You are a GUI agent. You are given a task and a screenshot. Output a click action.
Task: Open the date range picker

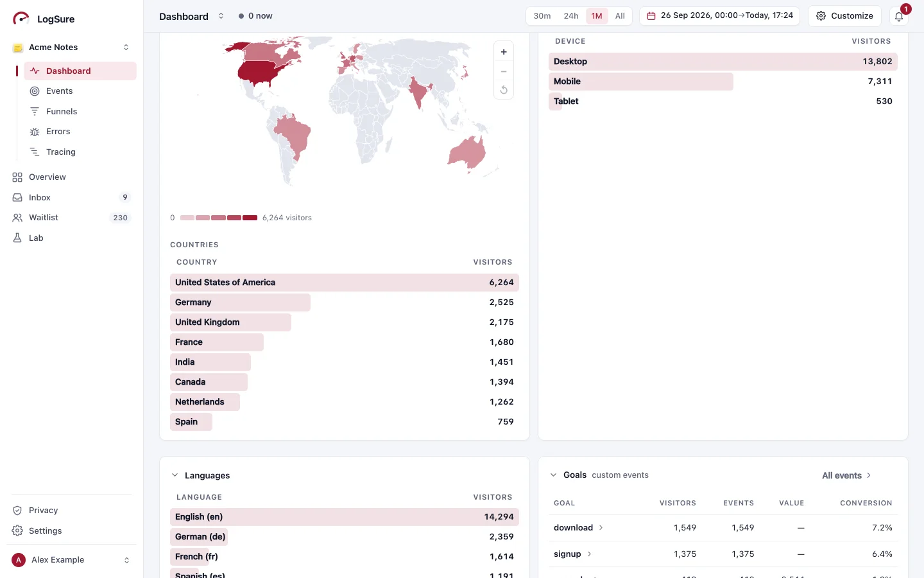tap(719, 16)
